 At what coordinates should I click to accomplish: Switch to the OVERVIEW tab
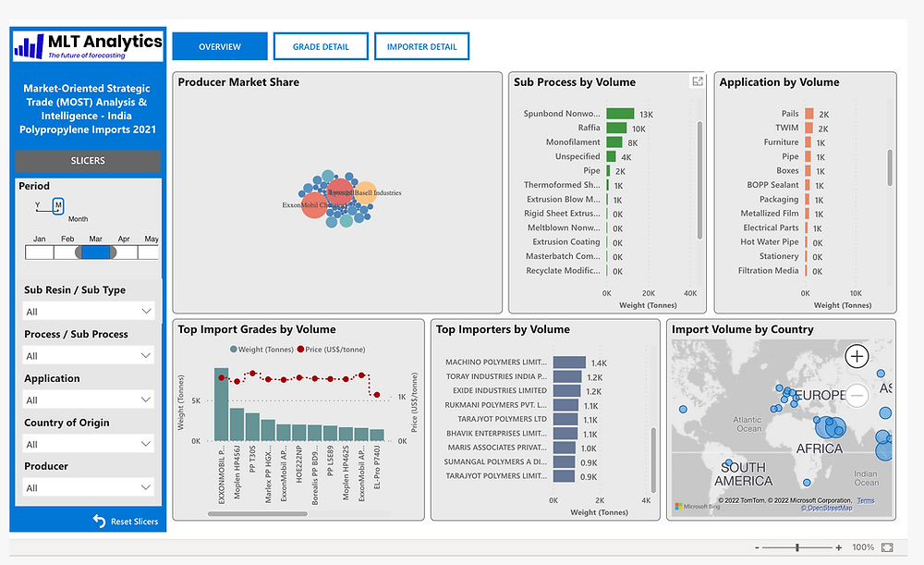tap(220, 46)
